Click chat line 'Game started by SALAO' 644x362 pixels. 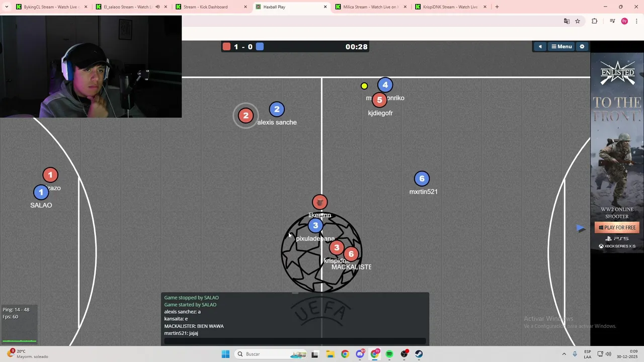(x=190, y=305)
